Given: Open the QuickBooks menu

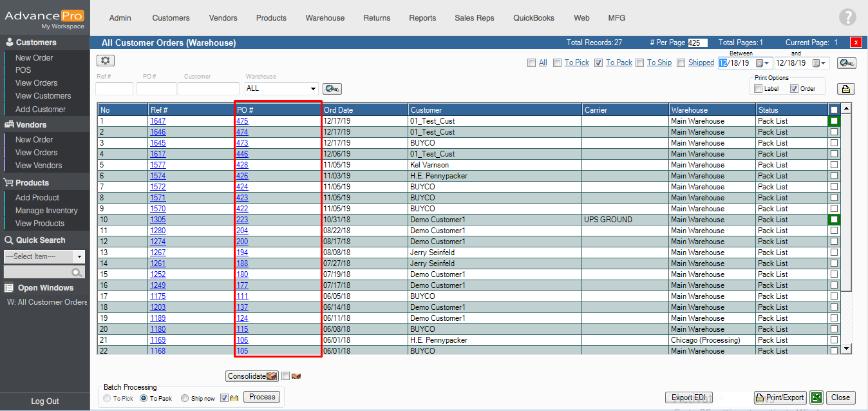Looking at the screenshot, I should 533,18.
